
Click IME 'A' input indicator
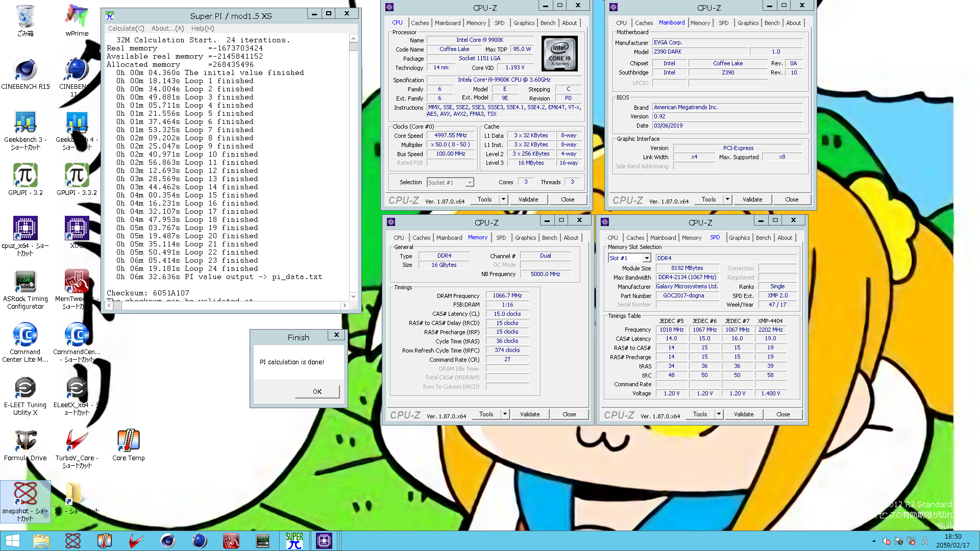925,541
